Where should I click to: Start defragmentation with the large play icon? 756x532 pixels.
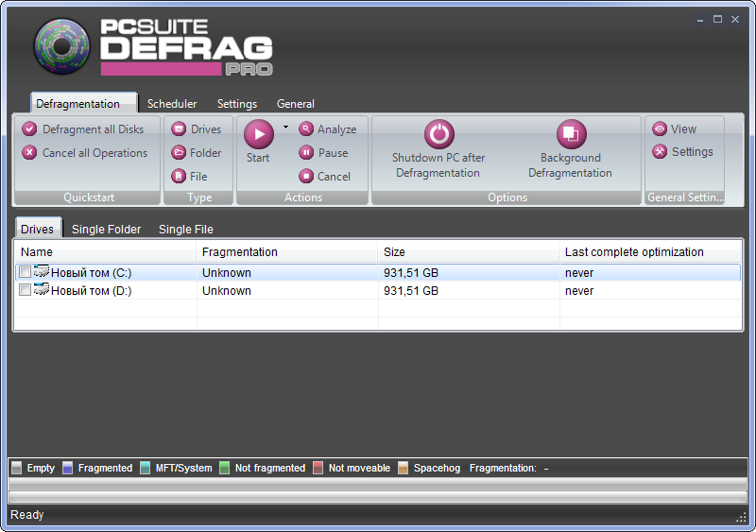259,134
